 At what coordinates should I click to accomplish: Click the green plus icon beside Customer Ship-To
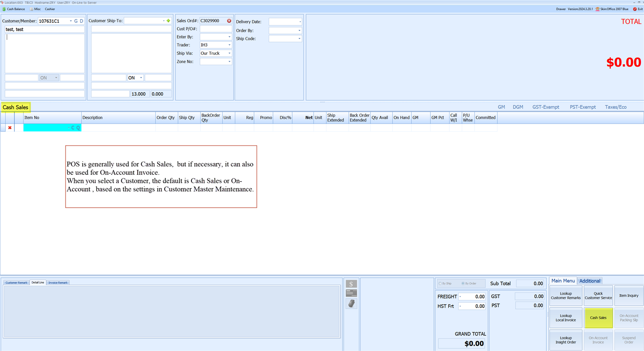click(168, 21)
